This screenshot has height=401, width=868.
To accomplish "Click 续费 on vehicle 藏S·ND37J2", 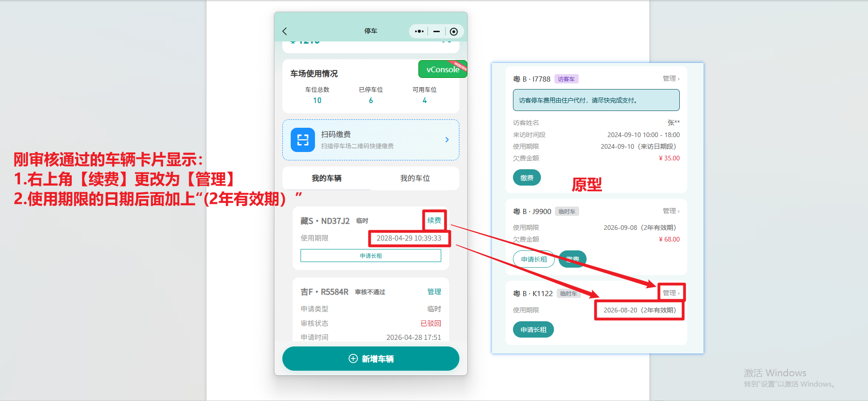I will coord(434,220).
